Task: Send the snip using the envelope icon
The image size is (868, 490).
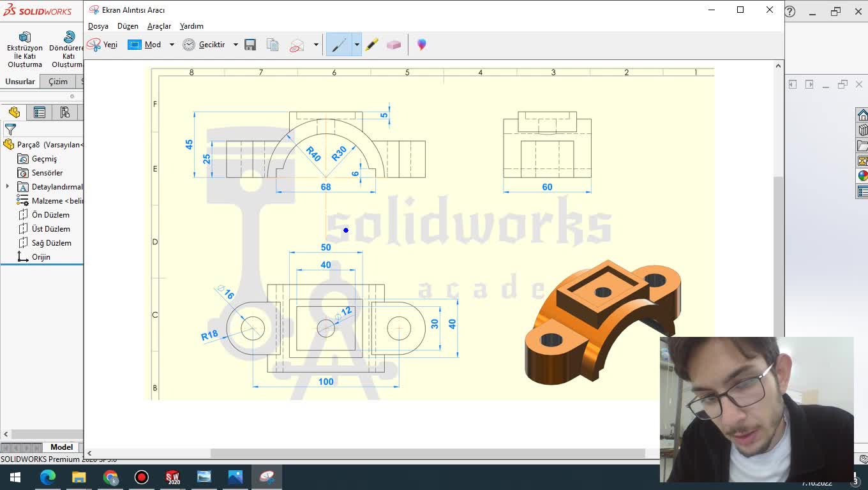Action: point(297,45)
